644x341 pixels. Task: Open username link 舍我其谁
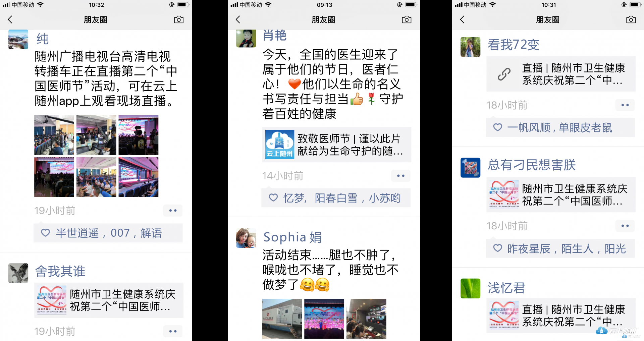point(60,271)
